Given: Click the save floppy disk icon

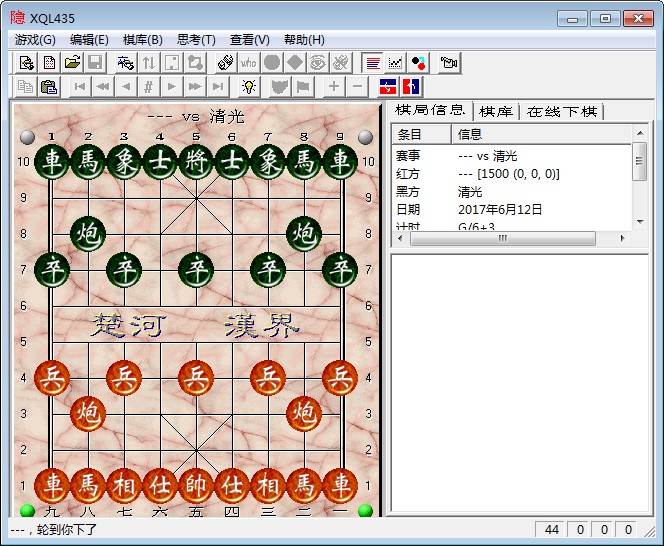Looking at the screenshot, I should click(95, 63).
